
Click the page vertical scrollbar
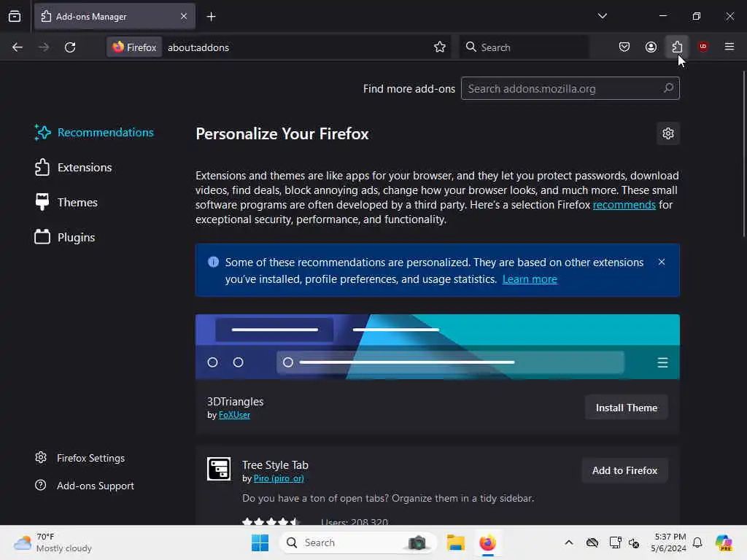click(743, 154)
